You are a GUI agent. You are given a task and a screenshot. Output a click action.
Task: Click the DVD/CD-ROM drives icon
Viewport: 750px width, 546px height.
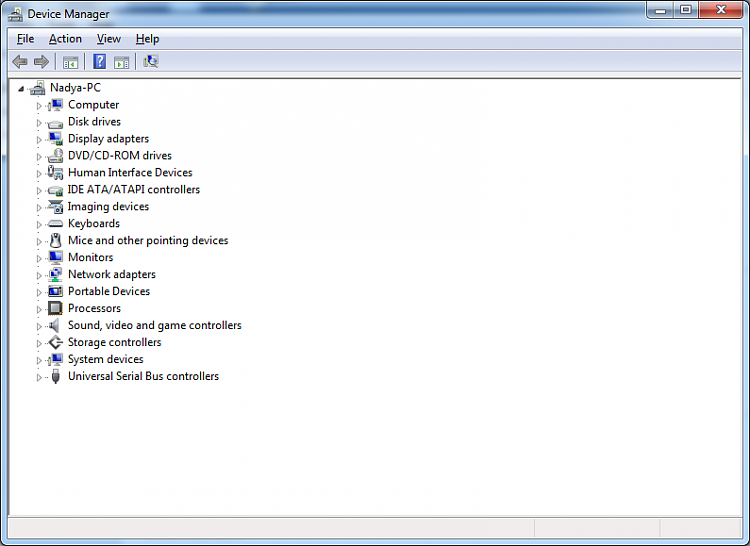tap(55, 155)
